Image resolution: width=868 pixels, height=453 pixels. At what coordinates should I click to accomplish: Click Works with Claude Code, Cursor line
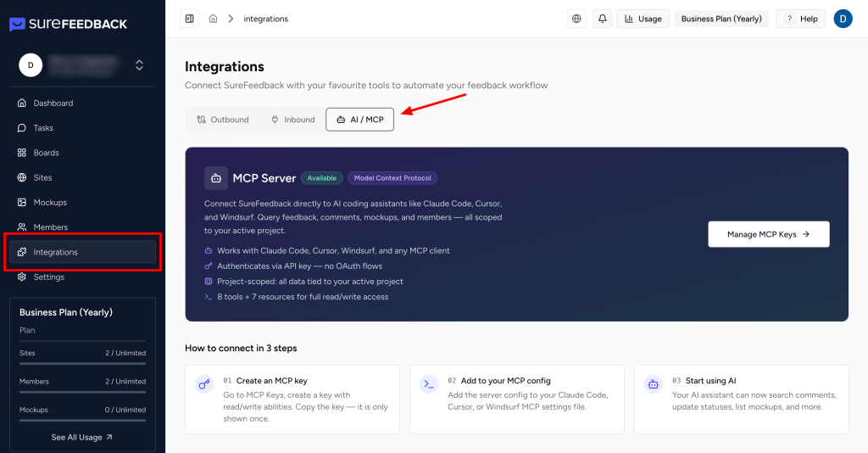tap(333, 251)
